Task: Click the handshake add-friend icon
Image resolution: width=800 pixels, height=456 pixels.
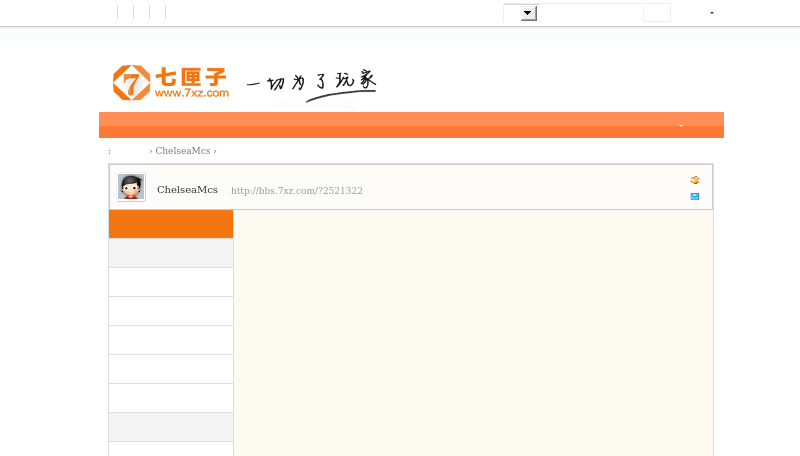Action: coord(694,180)
